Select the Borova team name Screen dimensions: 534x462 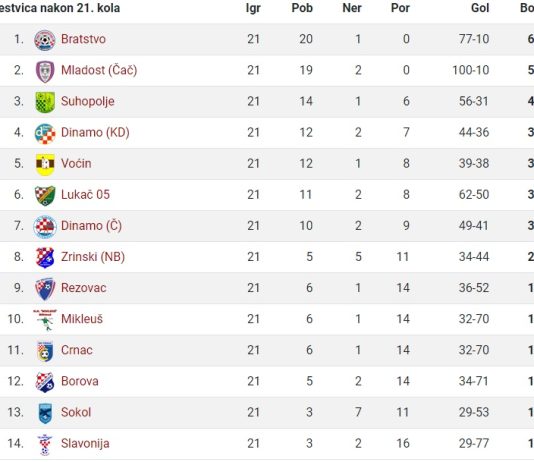coord(80,381)
